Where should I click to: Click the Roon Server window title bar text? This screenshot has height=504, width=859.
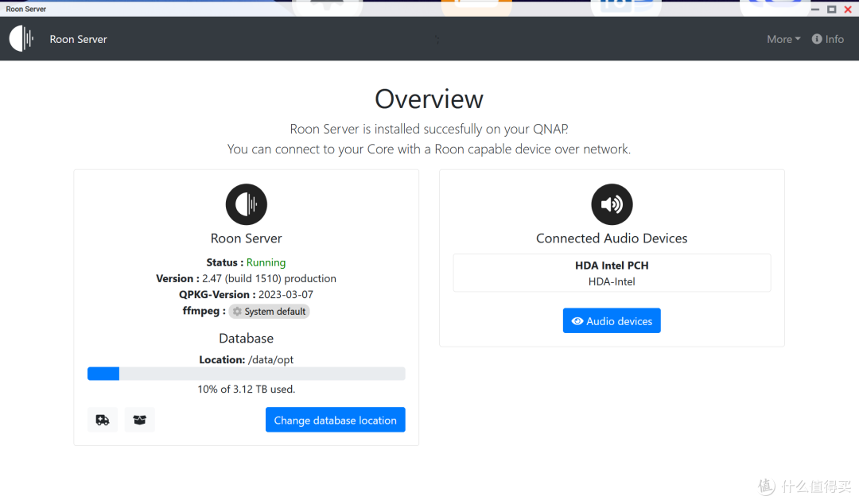(x=25, y=9)
